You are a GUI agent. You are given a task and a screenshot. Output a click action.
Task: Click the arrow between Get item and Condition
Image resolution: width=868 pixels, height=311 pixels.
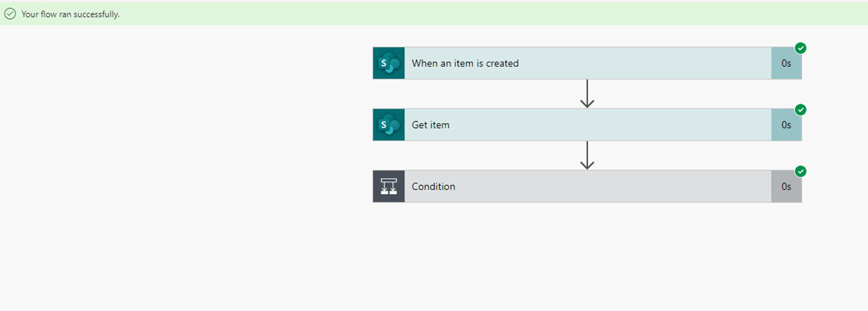587,155
